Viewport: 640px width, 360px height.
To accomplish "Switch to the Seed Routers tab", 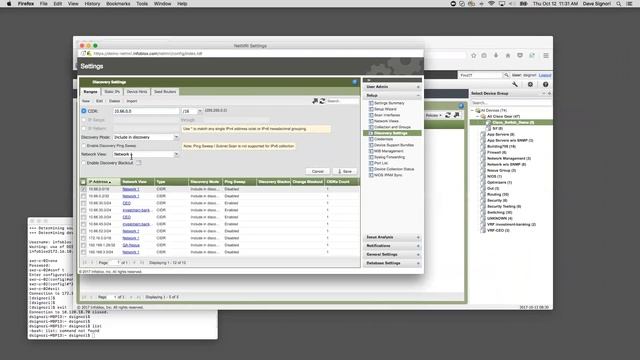I will 165,92.
